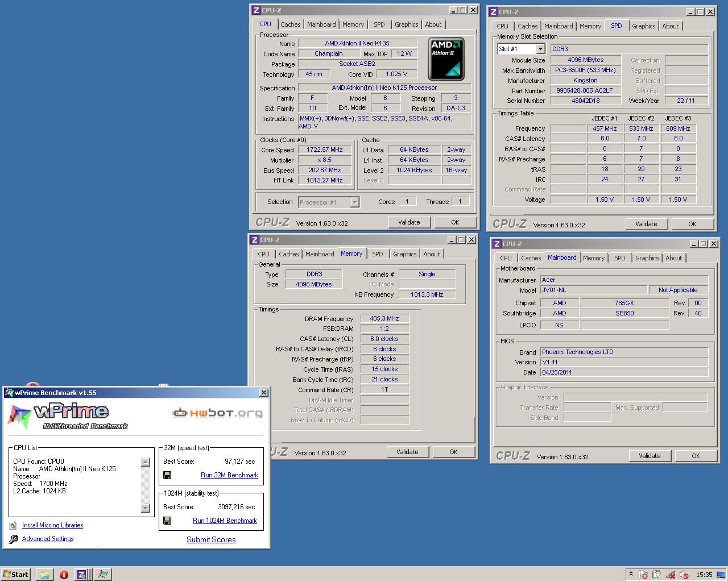Click OK in the Memory window
Screen dimensions: 728x582
(x=453, y=452)
